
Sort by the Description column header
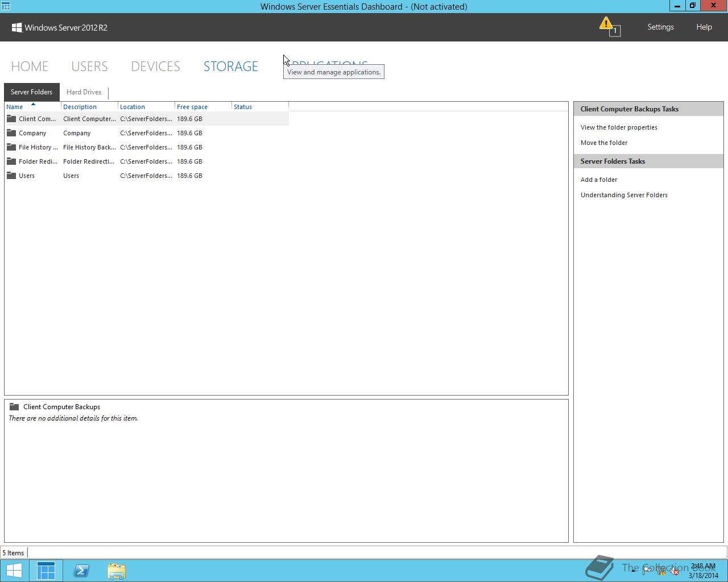(x=89, y=107)
